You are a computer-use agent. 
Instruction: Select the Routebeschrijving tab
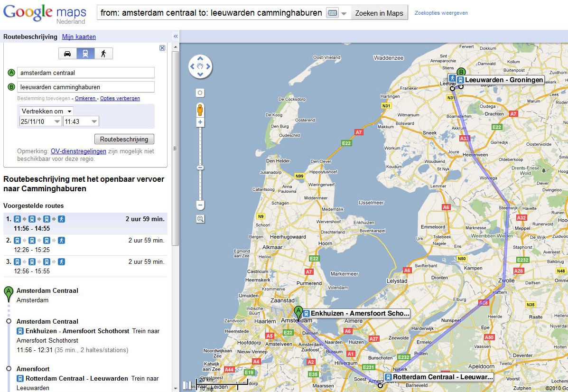[30, 37]
